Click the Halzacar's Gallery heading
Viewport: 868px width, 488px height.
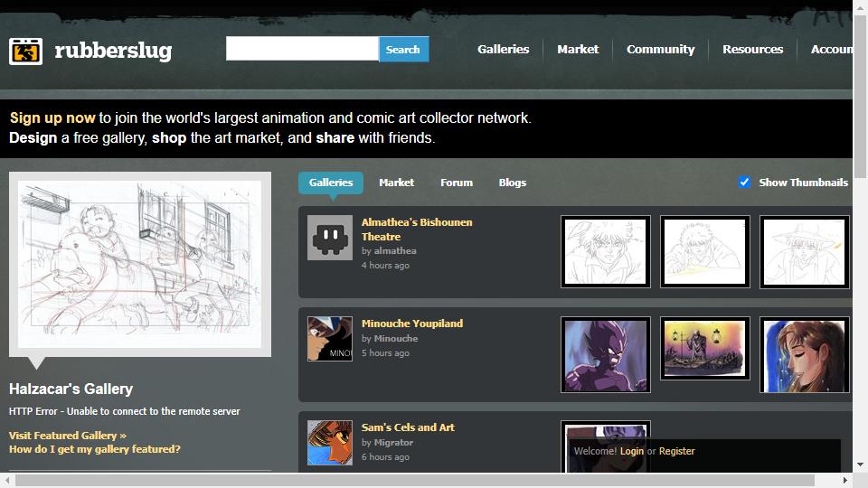pos(71,389)
